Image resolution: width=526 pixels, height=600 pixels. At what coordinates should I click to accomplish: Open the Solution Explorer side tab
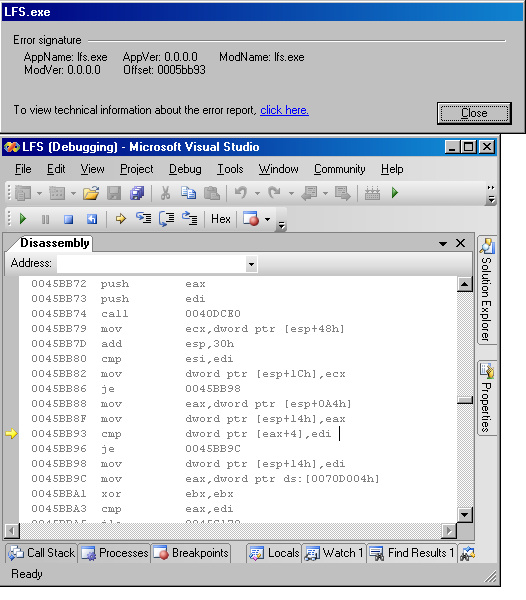click(x=487, y=290)
